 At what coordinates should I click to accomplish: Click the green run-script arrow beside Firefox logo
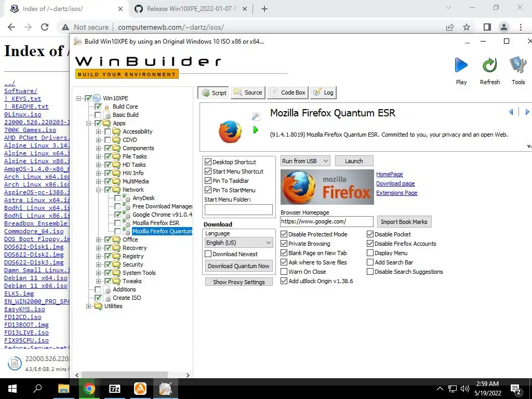coord(256,129)
